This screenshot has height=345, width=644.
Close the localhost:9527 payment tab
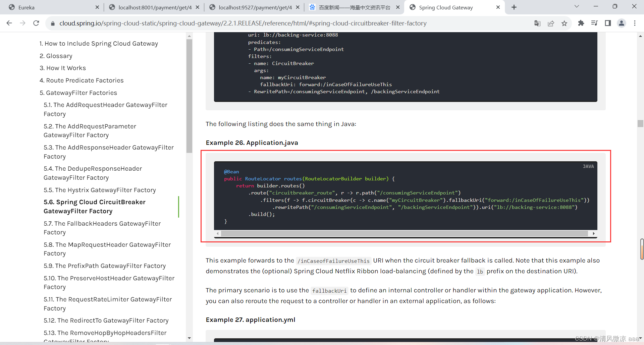tap(298, 7)
